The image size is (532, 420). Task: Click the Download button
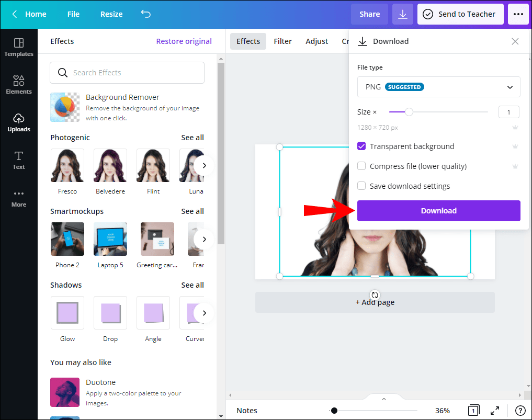click(x=438, y=211)
